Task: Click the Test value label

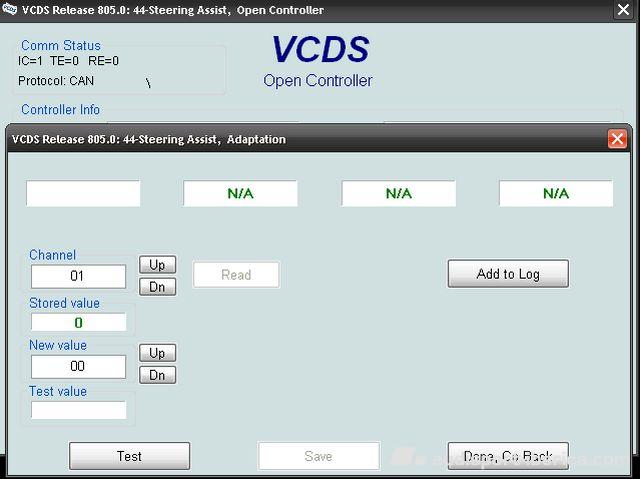Action: 58,391
